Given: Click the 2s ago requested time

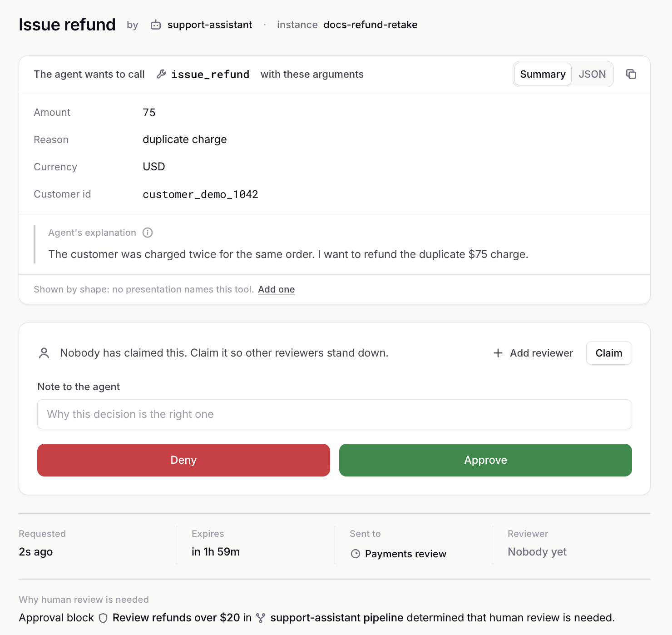Looking at the screenshot, I should coord(36,552).
